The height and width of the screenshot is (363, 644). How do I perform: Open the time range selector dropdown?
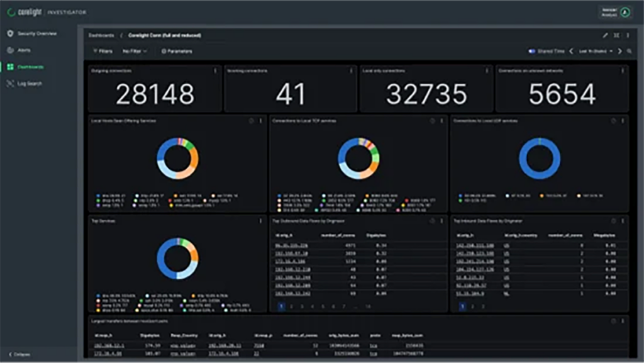tap(596, 51)
